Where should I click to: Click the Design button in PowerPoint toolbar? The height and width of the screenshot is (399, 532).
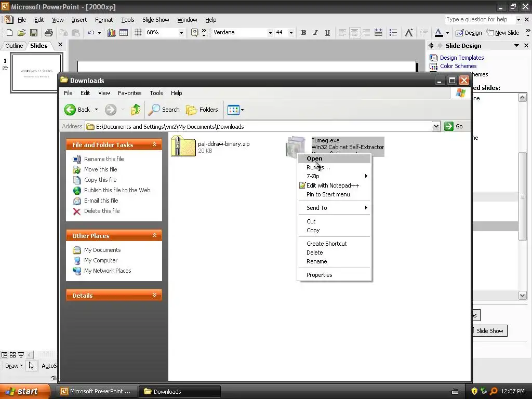point(469,33)
